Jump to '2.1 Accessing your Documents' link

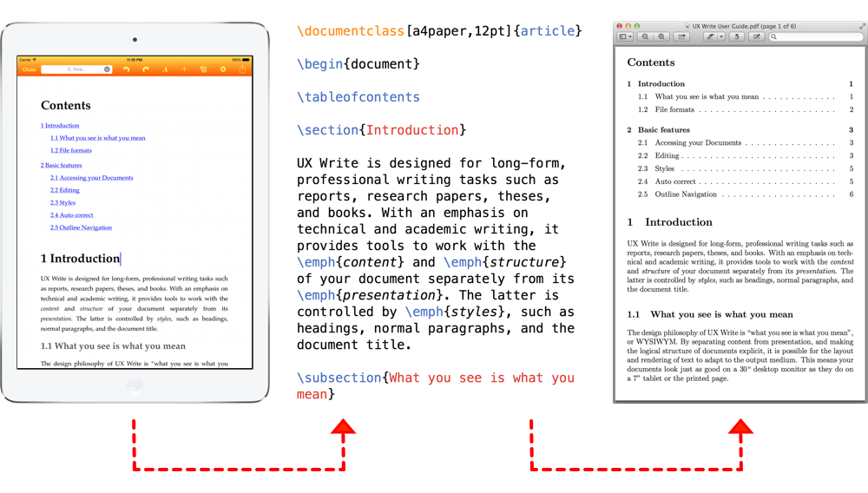pyautogui.click(x=92, y=178)
